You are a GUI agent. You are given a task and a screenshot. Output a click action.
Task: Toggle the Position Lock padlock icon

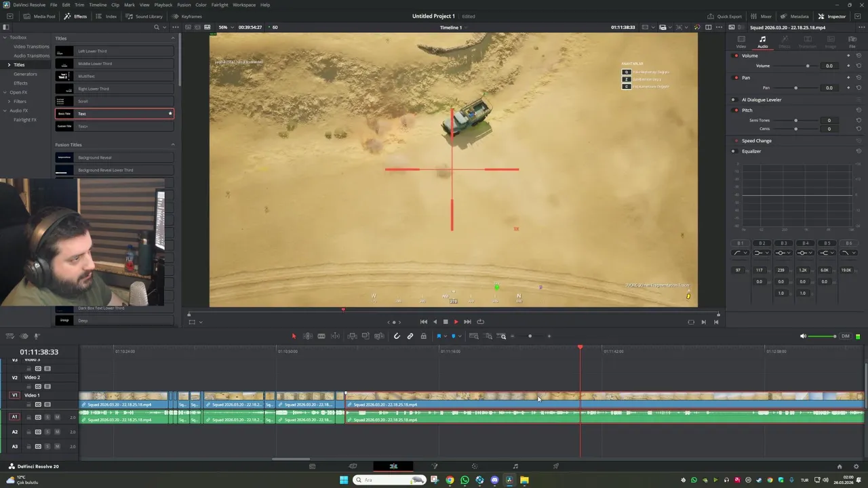point(424,336)
